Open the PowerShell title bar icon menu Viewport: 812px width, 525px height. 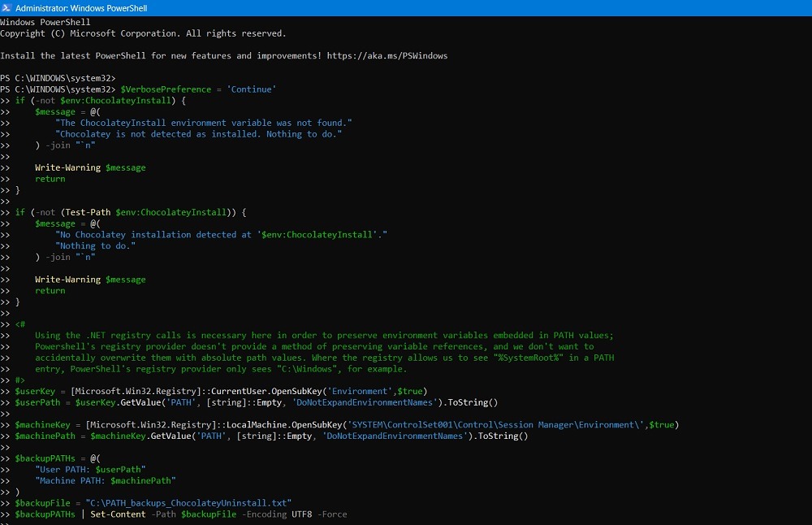point(6,7)
